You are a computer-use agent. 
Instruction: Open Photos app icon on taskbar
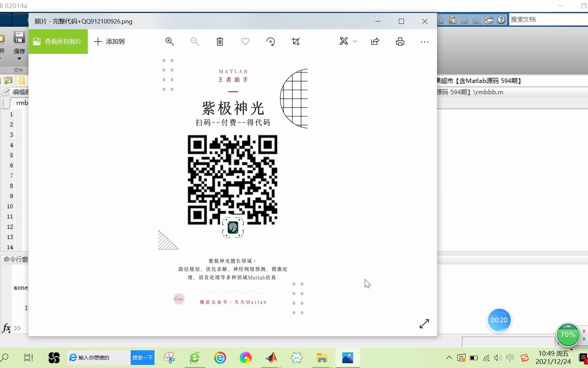pos(348,358)
